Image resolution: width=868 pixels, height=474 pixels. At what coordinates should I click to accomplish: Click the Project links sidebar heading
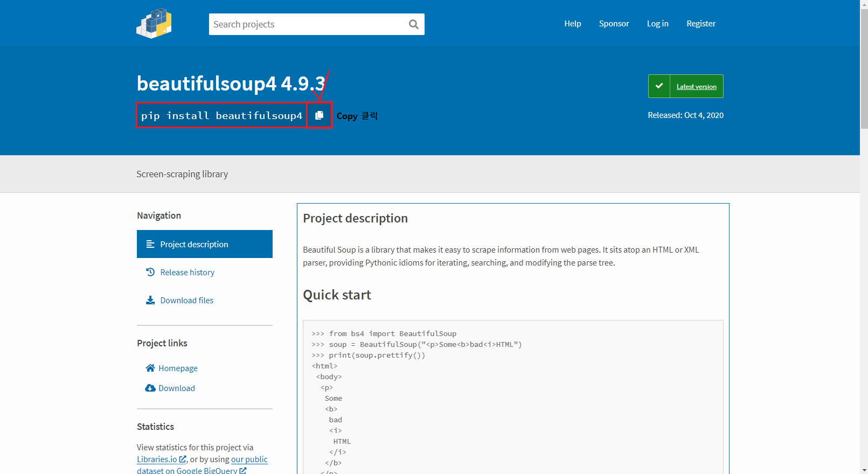pos(162,343)
